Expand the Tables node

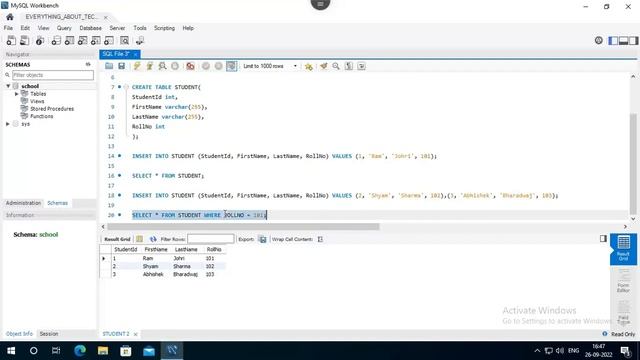click(x=17, y=94)
